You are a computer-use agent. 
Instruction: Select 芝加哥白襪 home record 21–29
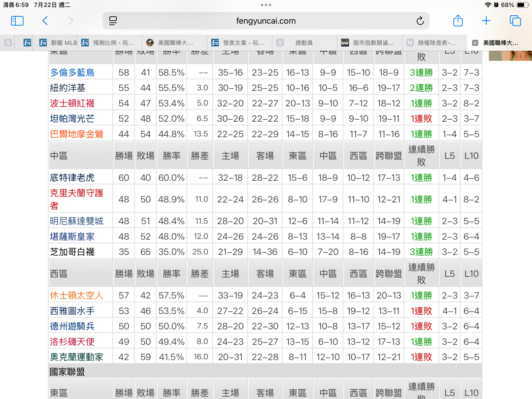231,252
